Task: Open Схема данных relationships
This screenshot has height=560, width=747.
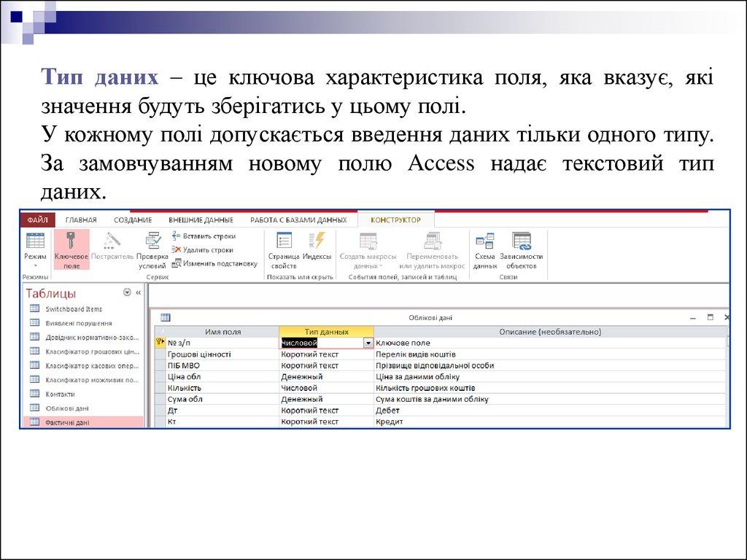Action: click(x=484, y=241)
